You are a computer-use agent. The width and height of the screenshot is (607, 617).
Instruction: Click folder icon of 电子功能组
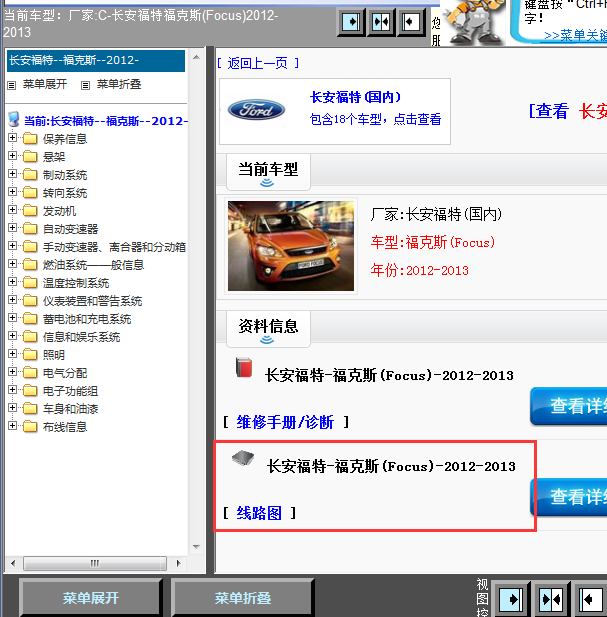point(30,391)
